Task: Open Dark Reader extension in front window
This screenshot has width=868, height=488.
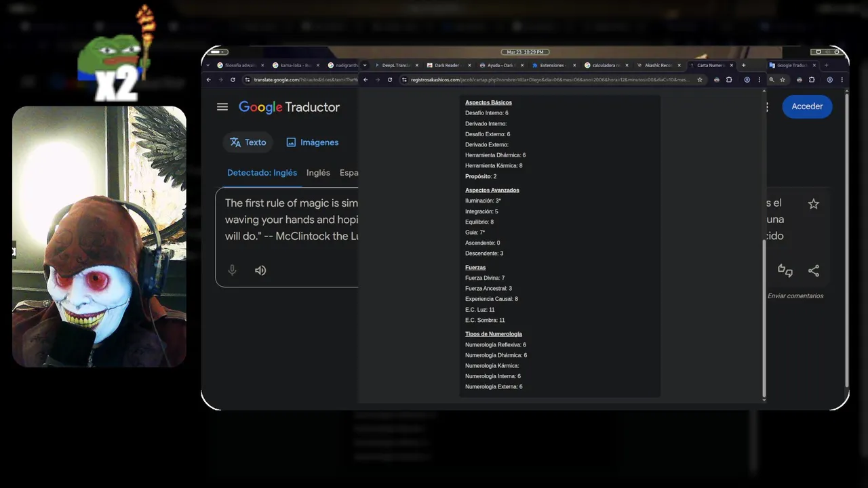Action: click(717, 79)
